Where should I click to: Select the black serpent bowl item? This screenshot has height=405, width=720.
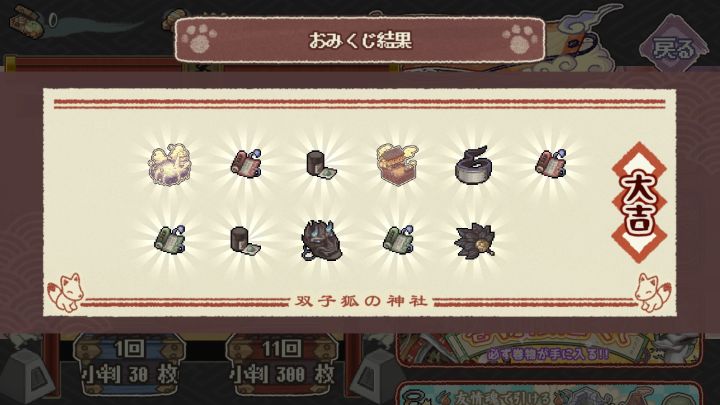coord(474,165)
